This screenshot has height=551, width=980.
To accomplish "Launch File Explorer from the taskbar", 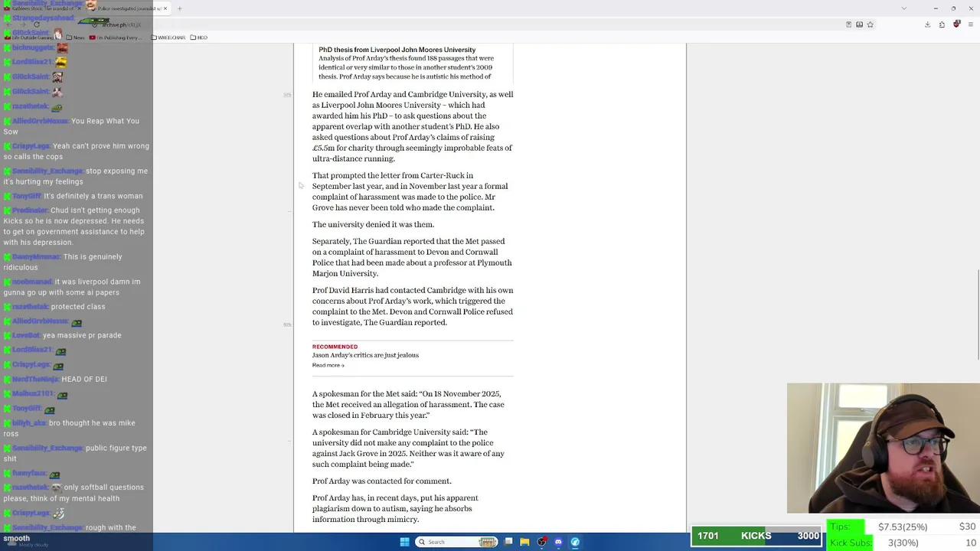I will (x=524, y=542).
